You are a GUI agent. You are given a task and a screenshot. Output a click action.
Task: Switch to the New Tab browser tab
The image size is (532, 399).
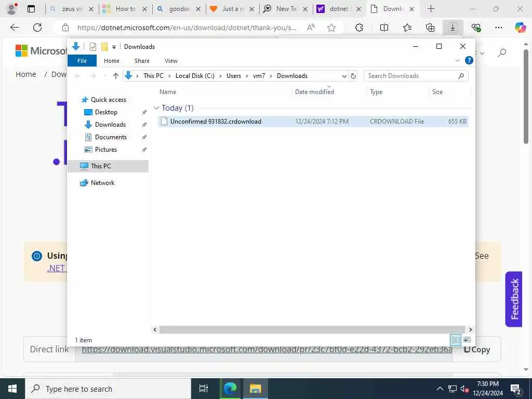tap(286, 9)
